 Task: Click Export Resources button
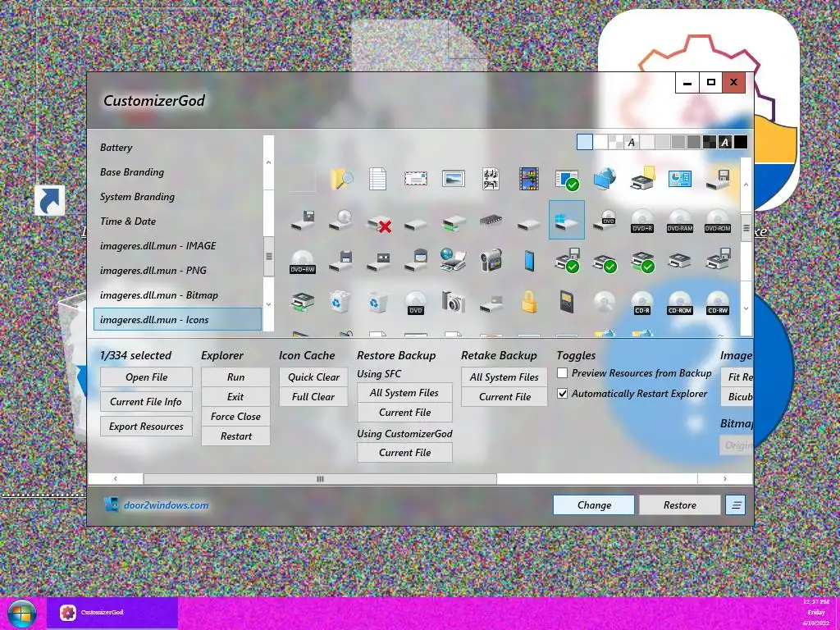(146, 426)
